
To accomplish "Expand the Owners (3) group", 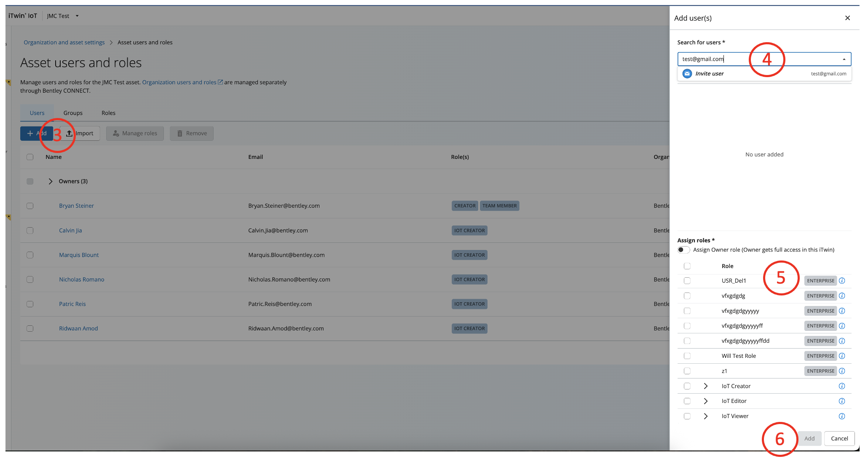I will click(x=51, y=181).
